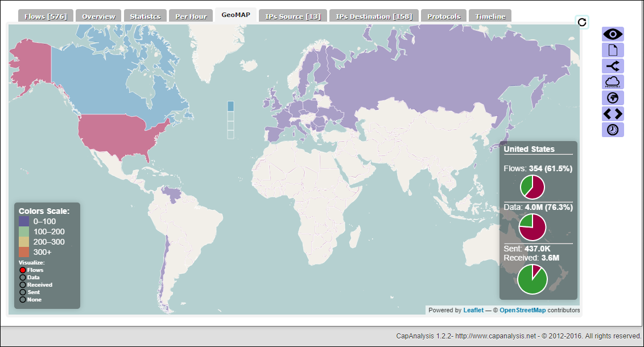The image size is (644, 347).
Task: Choose the Sent visualize option
Action: pos(23,292)
